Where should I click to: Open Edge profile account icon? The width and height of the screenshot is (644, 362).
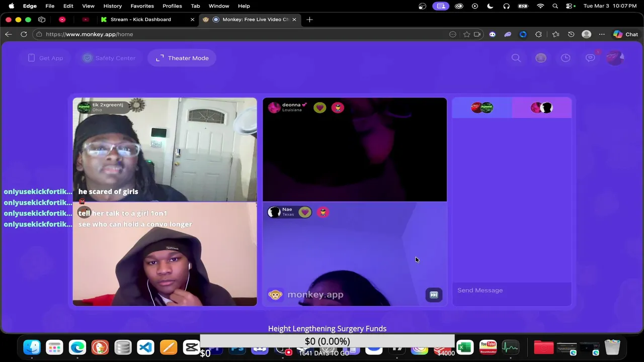tap(586, 34)
